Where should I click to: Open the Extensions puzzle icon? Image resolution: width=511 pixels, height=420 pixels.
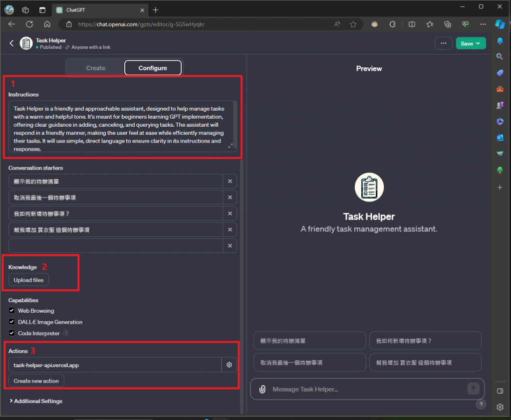click(x=392, y=24)
